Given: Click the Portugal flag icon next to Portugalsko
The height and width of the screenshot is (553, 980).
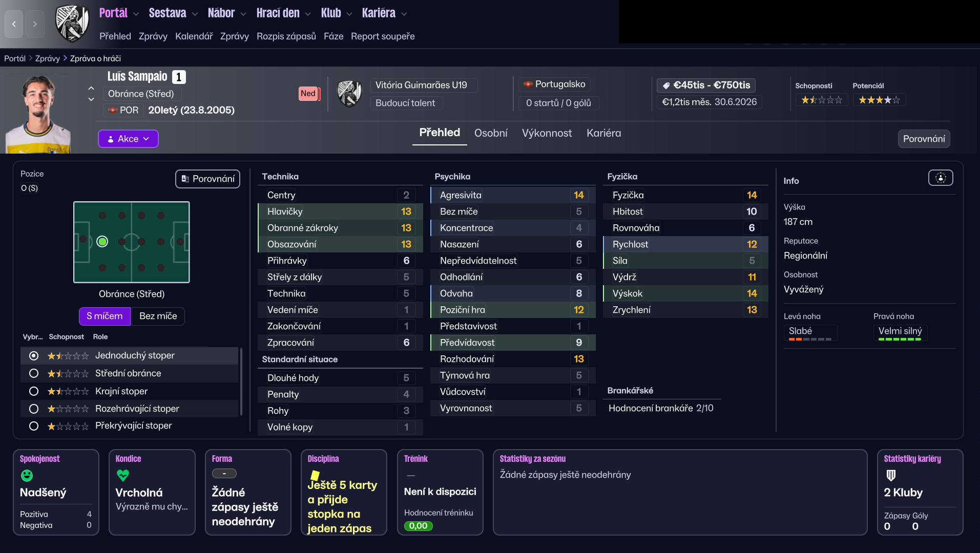Looking at the screenshot, I should (528, 84).
